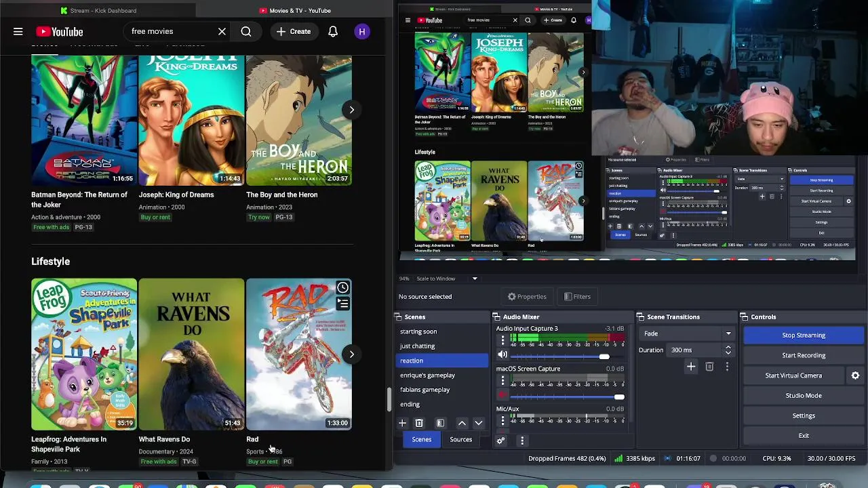Open the YouTube hamburger guide menu
Screen dimensions: 868x488
point(18,31)
